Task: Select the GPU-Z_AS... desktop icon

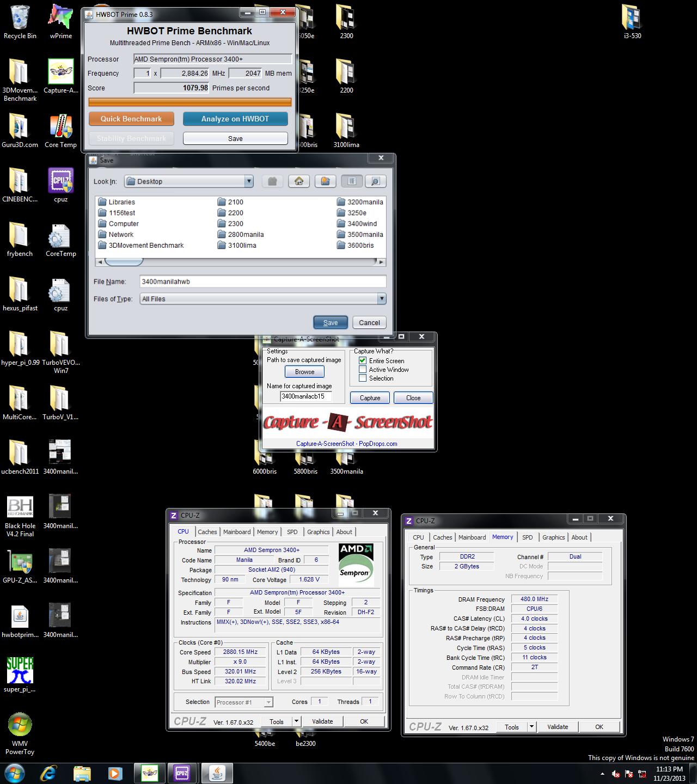Action: click(x=20, y=566)
